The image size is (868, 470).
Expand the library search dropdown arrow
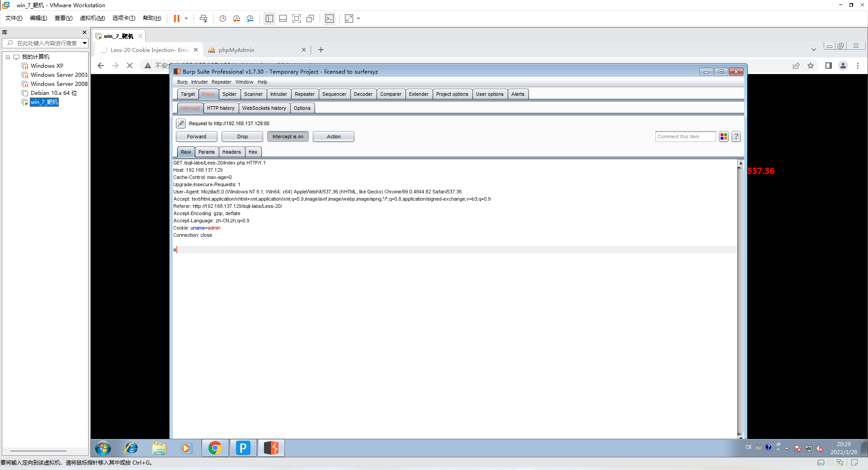pyautogui.click(x=85, y=43)
